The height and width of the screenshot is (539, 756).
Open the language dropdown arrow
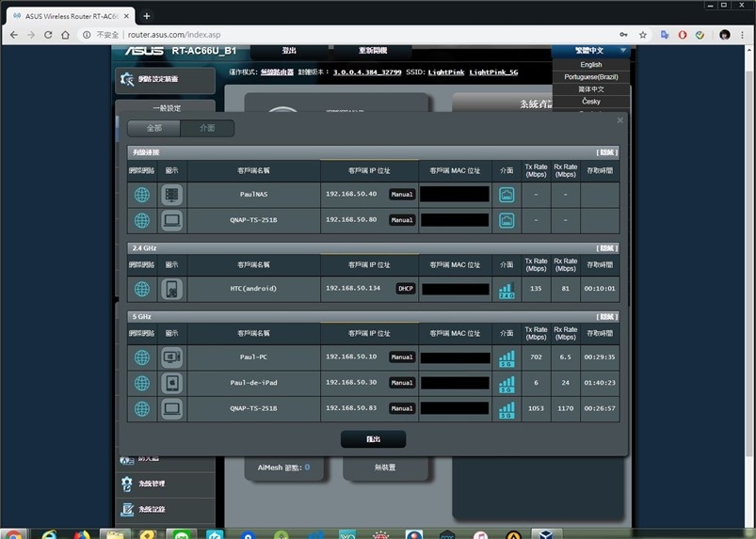(x=623, y=50)
